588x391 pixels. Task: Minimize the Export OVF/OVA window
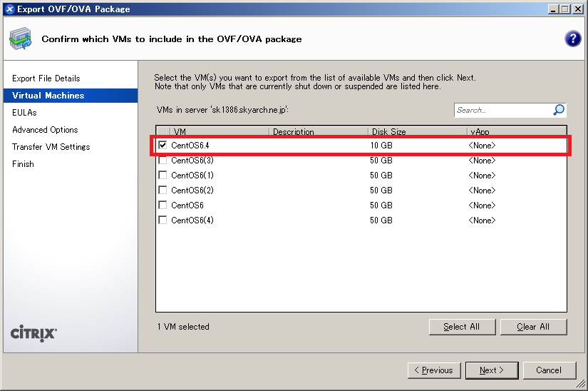coord(553,9)
